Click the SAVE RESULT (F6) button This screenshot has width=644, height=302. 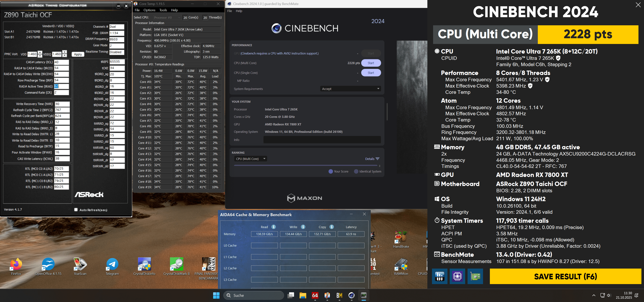(x=565, y=277)
